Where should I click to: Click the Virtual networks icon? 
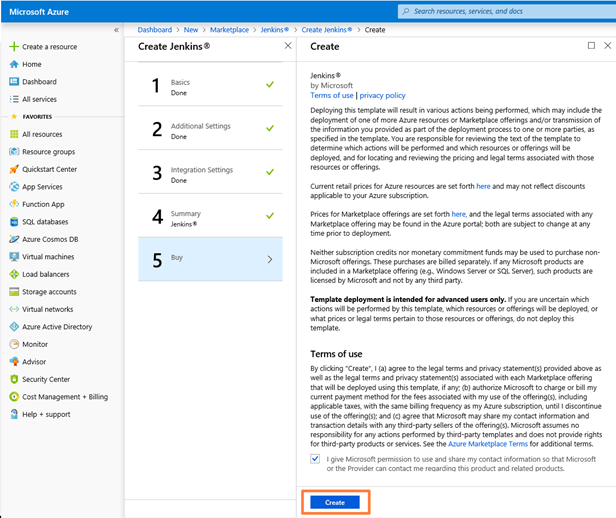pyautogui.click(x=14, y=309)
